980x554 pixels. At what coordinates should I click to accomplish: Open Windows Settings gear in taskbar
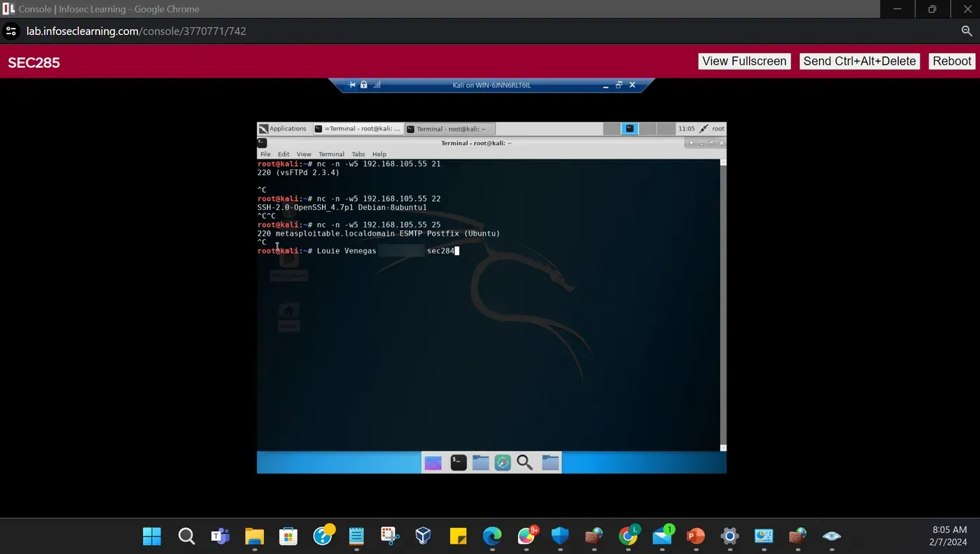click(729, 537)
